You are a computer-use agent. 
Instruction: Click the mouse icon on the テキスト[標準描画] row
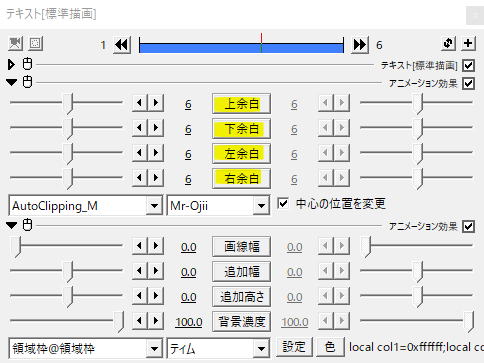[x=27, y=64]
